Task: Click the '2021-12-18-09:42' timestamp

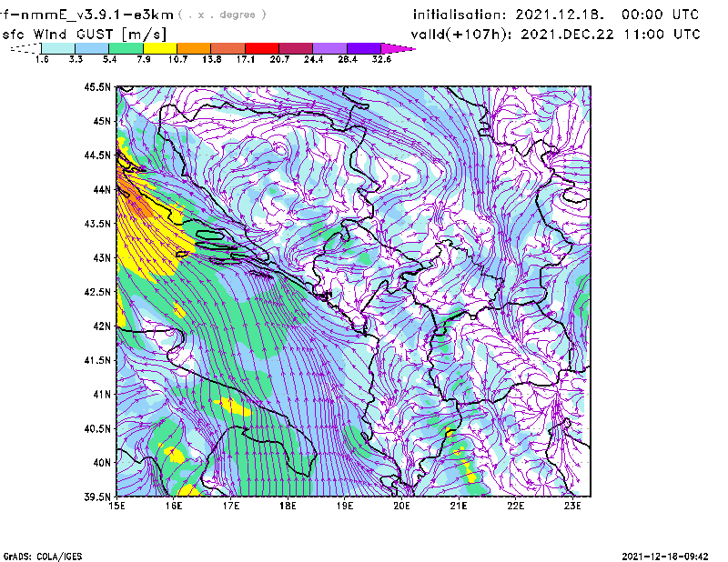Action: coord(665,557)
